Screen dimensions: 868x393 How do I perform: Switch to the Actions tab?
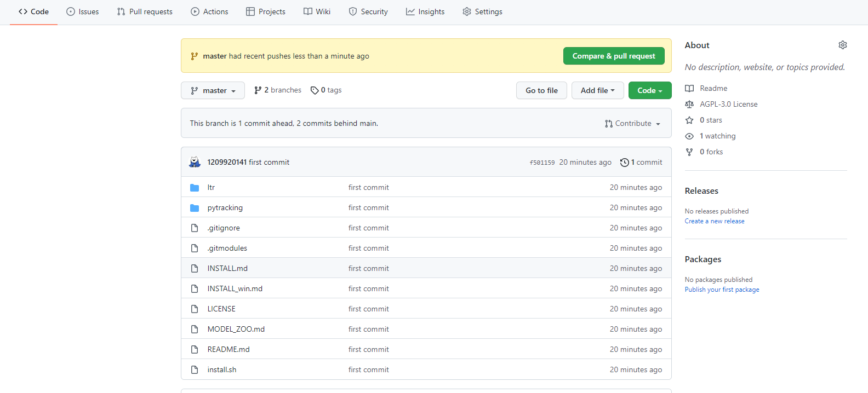[x=209, y=11]
